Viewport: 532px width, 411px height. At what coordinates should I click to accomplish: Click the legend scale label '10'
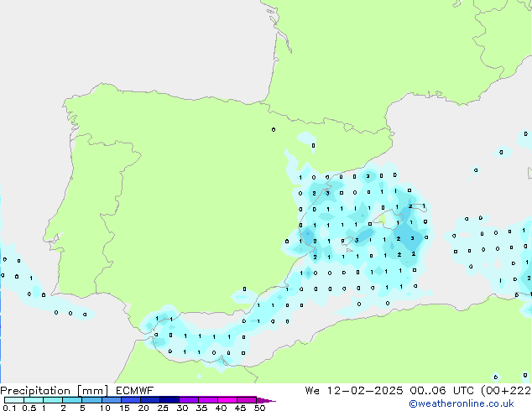[105, 408]
